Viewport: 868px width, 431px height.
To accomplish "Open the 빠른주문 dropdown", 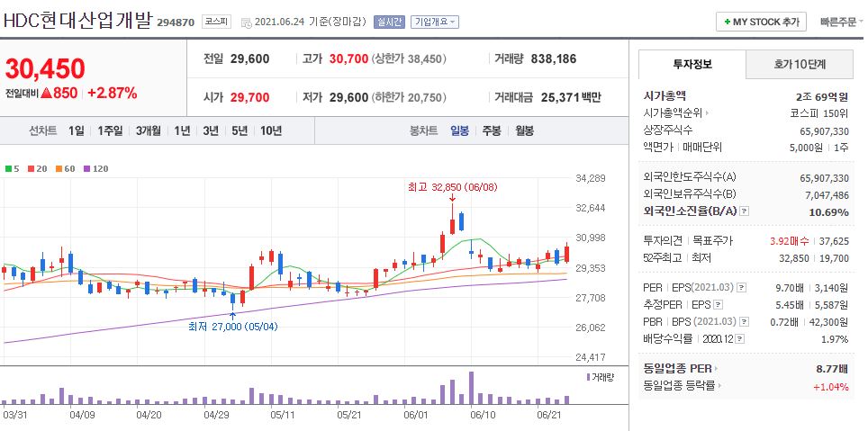I will tap(842, 22).
